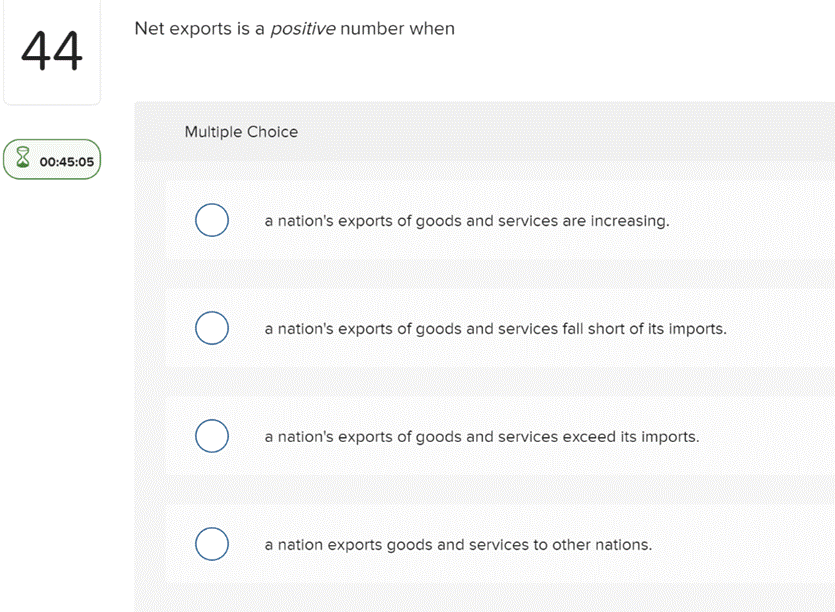835x612 pixels.
Task: Click the question number 44 box
Action: pos(52,52)
